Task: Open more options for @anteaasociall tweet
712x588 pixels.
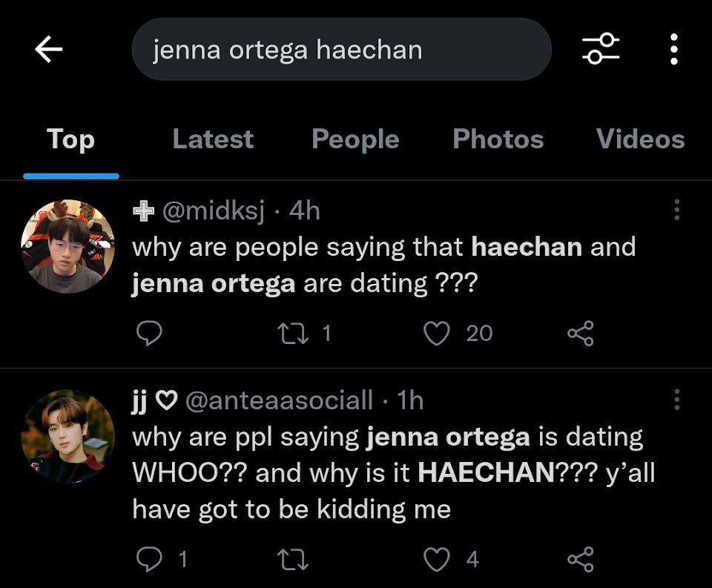Action: [676, 400]
